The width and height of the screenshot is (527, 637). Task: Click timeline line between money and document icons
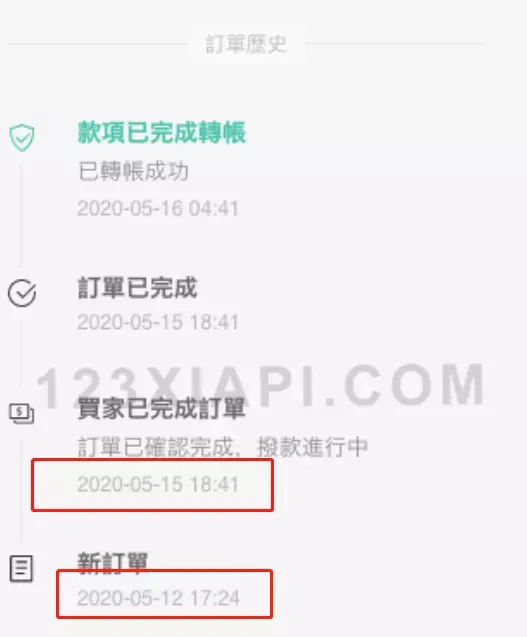21,492
